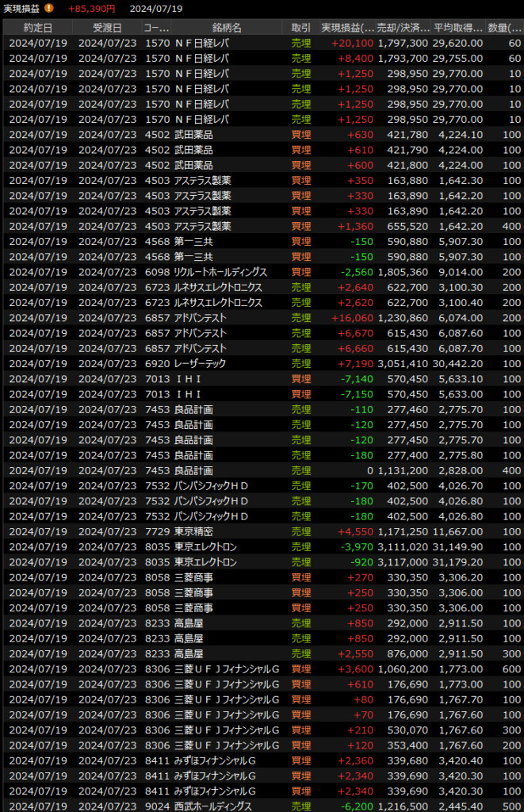The image size is (524, 812).
Task: Click the +20,100 profit cell
Action: point(352,43)
